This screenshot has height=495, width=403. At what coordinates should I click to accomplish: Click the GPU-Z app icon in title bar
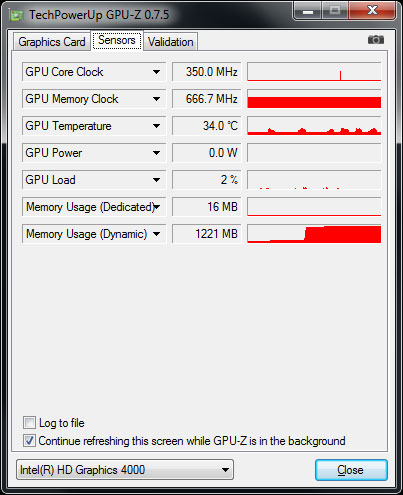[17, 15]
